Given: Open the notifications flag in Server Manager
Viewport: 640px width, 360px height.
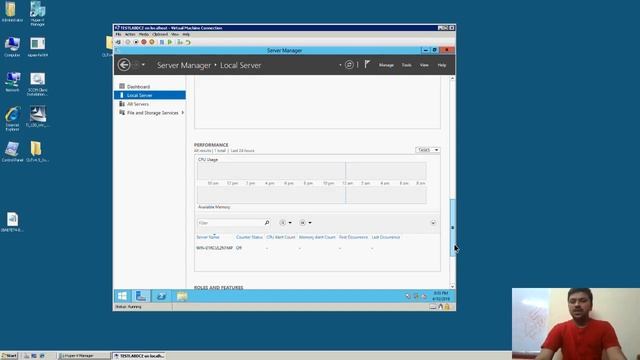Looking at the screenshot, I should [367, 64].
